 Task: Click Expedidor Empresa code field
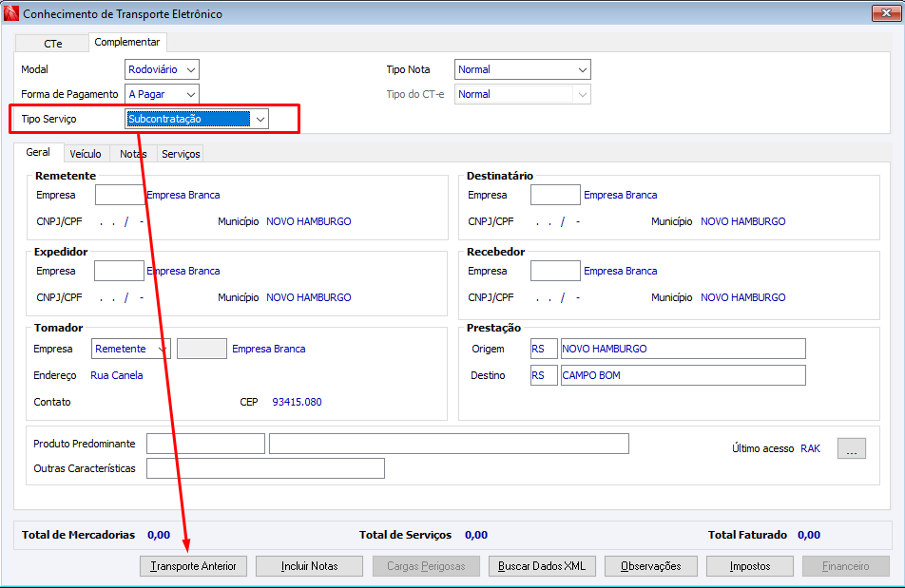119,271
